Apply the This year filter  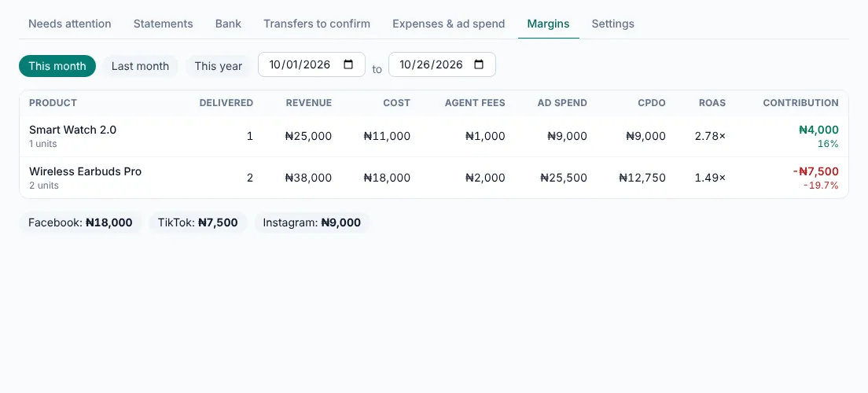[x=218, y=66]
